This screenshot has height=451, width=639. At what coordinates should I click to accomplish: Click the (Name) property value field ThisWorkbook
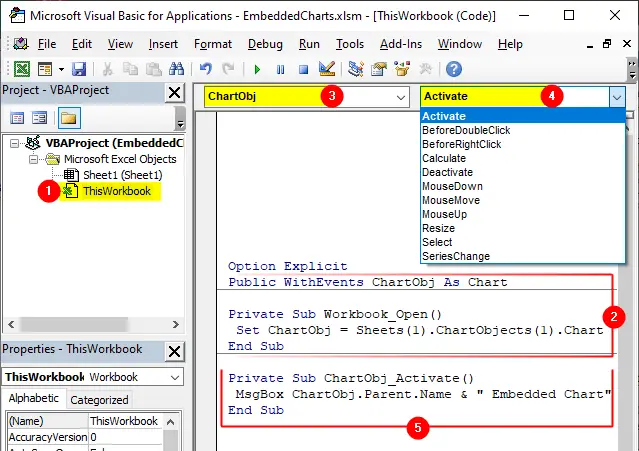(126, 421)
